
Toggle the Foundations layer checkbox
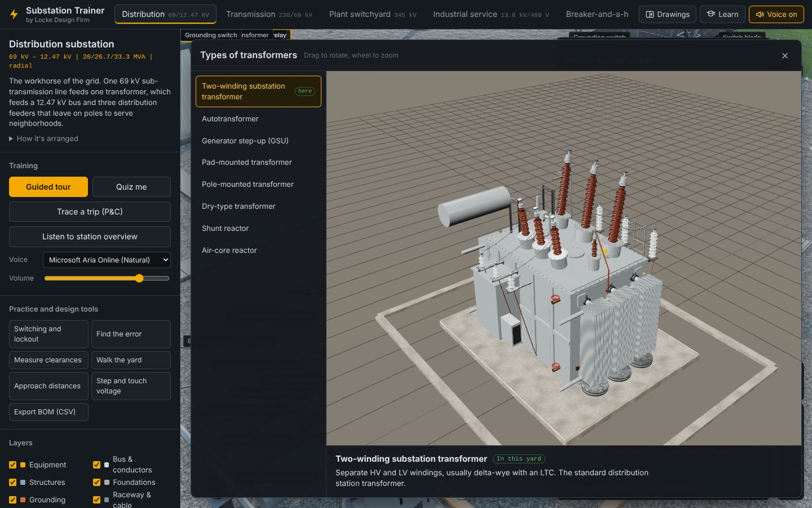[x=96, y=483]
